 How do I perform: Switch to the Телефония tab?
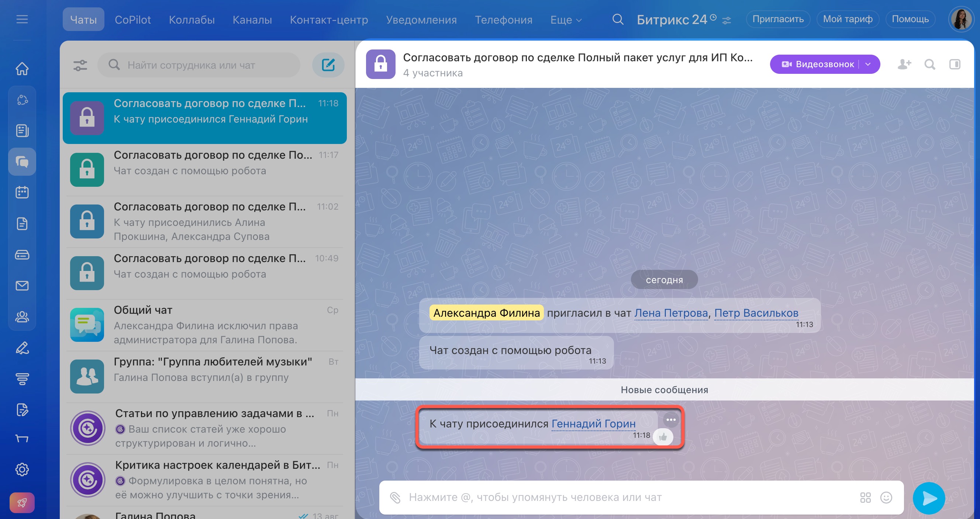tap(503, 20)
